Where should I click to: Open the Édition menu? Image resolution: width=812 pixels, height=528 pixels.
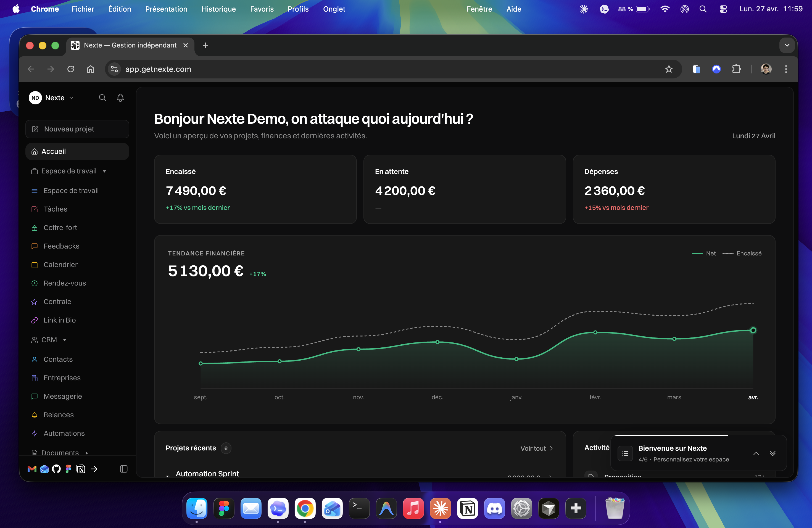click(x=120, y=9)
